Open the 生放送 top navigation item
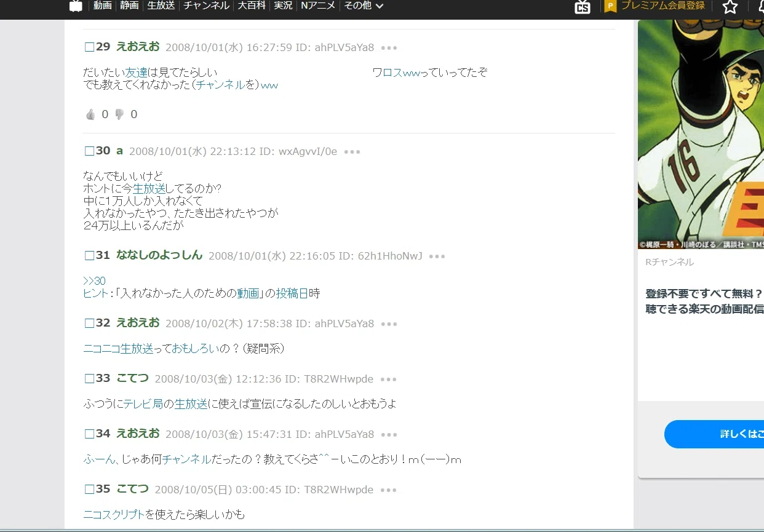 pos(161,6)
